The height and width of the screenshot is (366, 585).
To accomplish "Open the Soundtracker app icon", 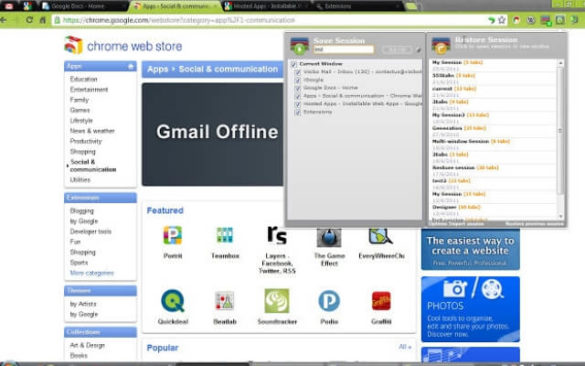I will [277, 301].
